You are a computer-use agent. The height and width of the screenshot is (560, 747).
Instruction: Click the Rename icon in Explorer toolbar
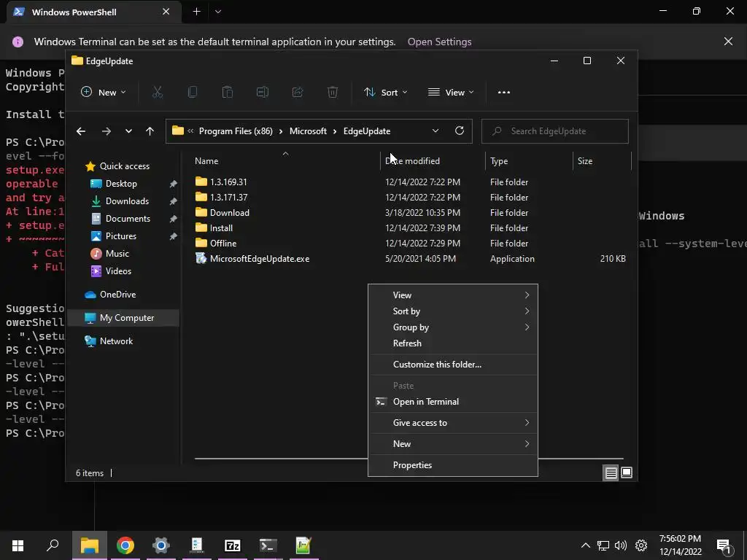263,93
